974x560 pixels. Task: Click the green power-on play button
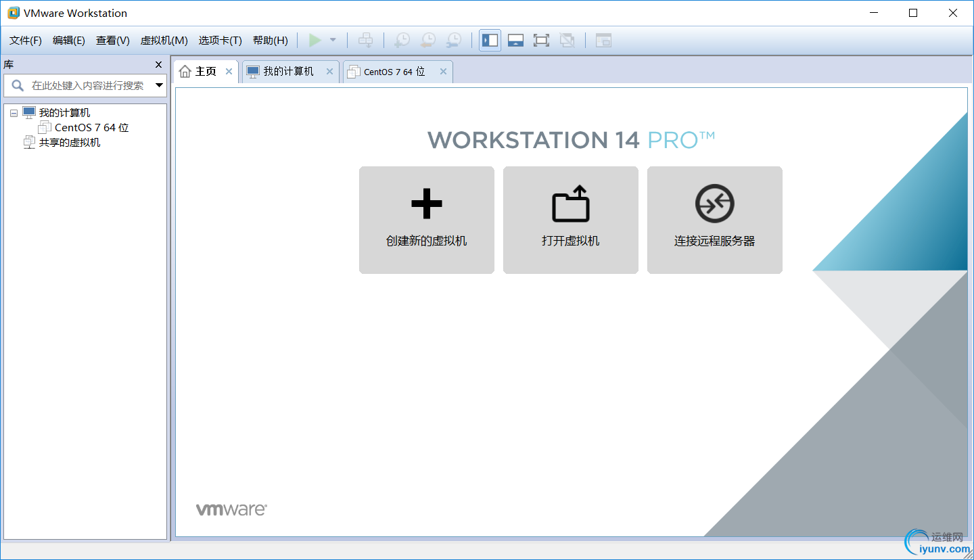point(315,41)
